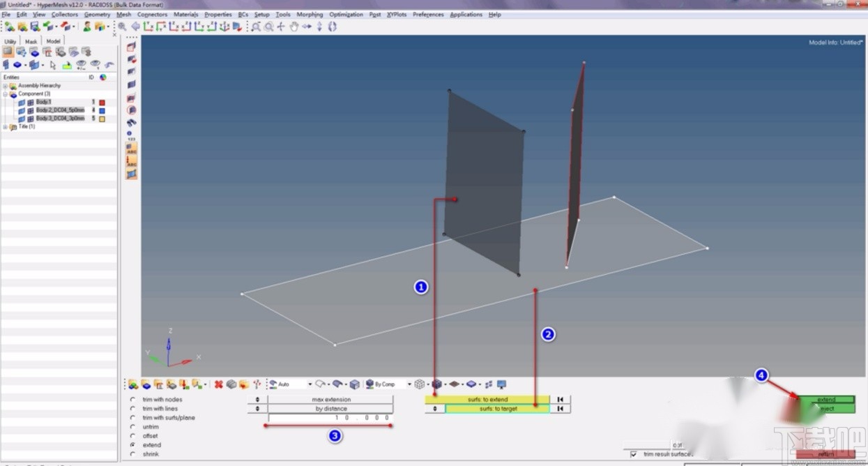Select Body.1 component in the tree
Image resolution: width=868 pixels, height=466 pixels.
pyautogui.click(x=44, y=102)
